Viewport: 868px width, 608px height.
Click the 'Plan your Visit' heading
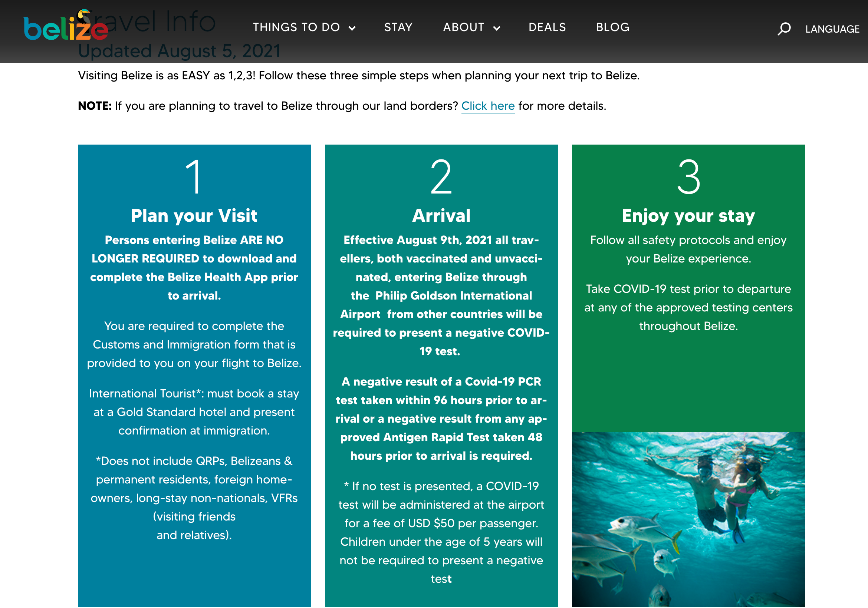pyautogui.click(x=194, y=215)
